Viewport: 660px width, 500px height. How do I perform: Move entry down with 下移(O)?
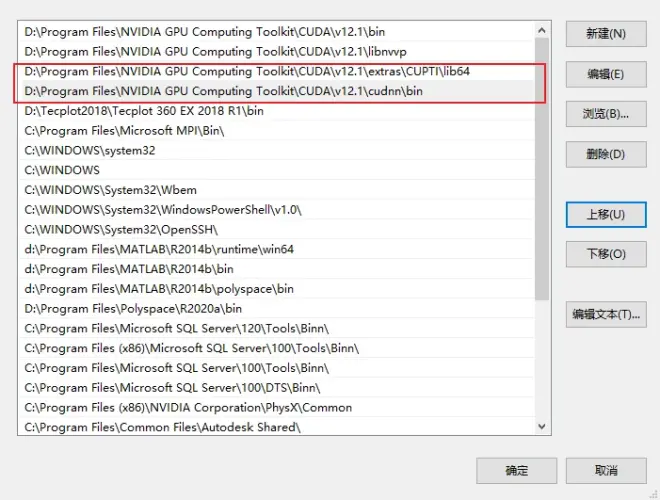(x=606, y=254)
